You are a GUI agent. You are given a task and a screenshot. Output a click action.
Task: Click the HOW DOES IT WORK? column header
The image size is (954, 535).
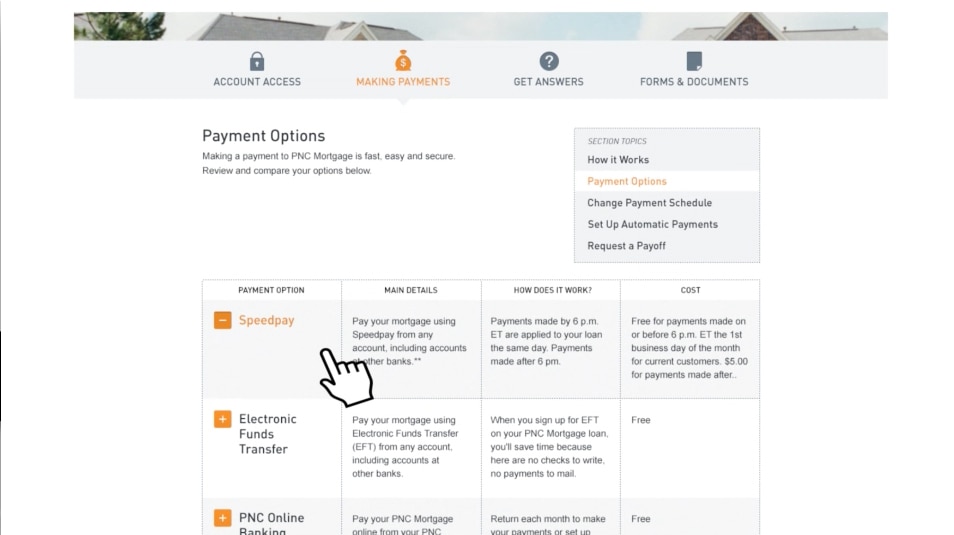tap(552, 290)
